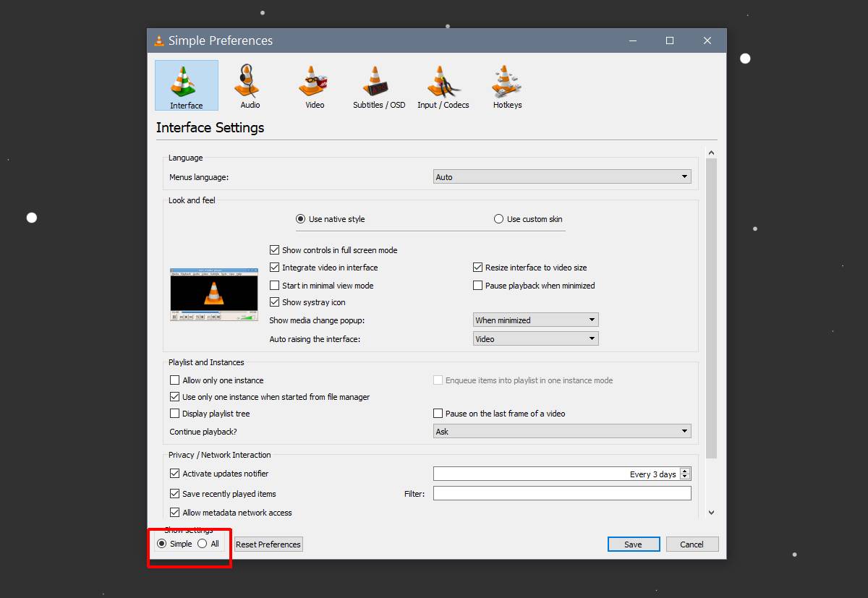Return to the Interface settings page
The height and width of the screenshot is (598, 868).
pos(186,85)
